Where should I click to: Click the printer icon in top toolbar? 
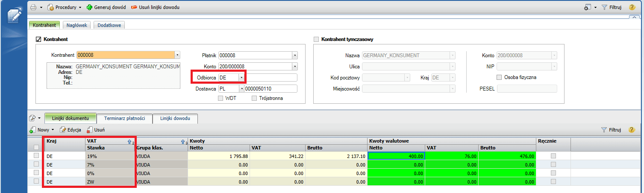coord(33,7)
